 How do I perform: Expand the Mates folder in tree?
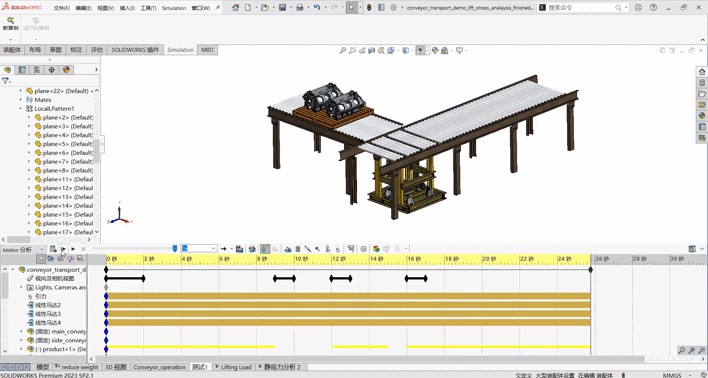click(x=20, y=100)
